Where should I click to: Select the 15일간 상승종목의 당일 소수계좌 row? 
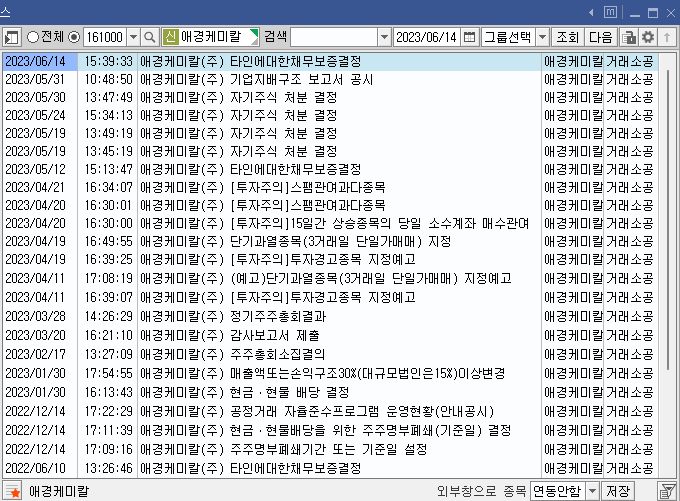330,223
